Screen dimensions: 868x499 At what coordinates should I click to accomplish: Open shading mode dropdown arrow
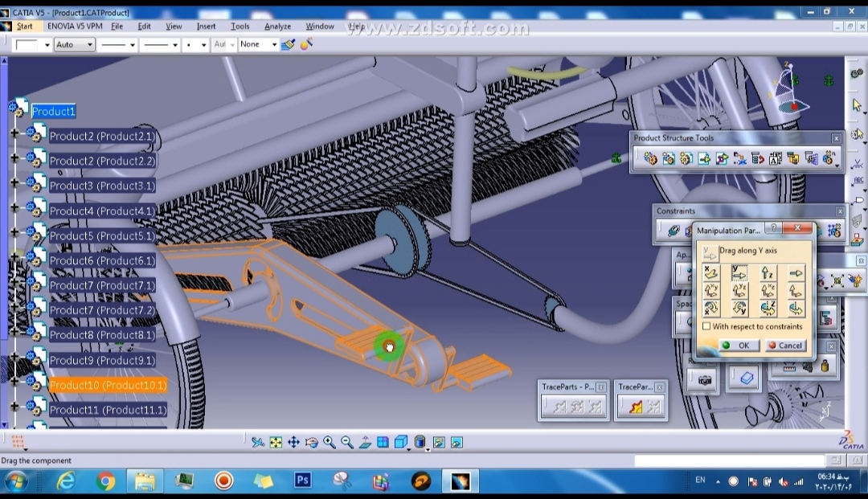[428, 449]
